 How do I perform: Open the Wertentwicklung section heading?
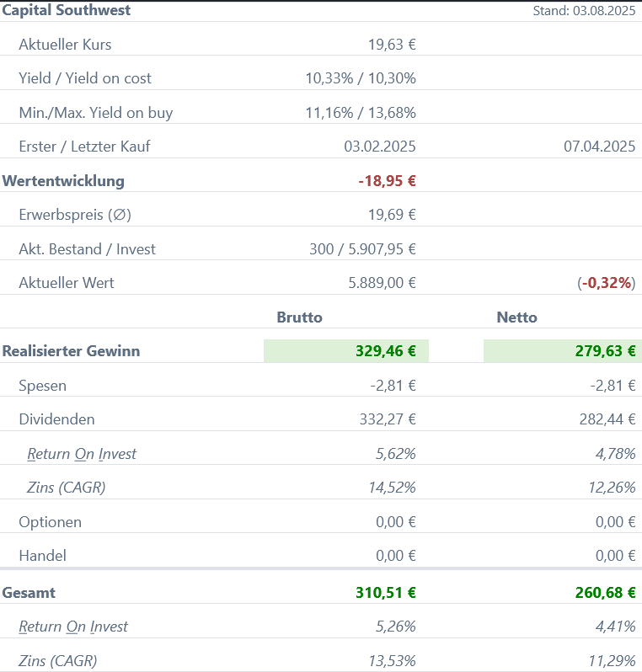[63, 181]
